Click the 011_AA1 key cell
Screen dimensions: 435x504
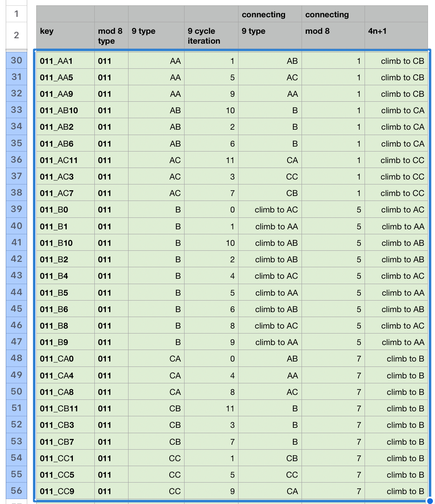click(65, 61)
